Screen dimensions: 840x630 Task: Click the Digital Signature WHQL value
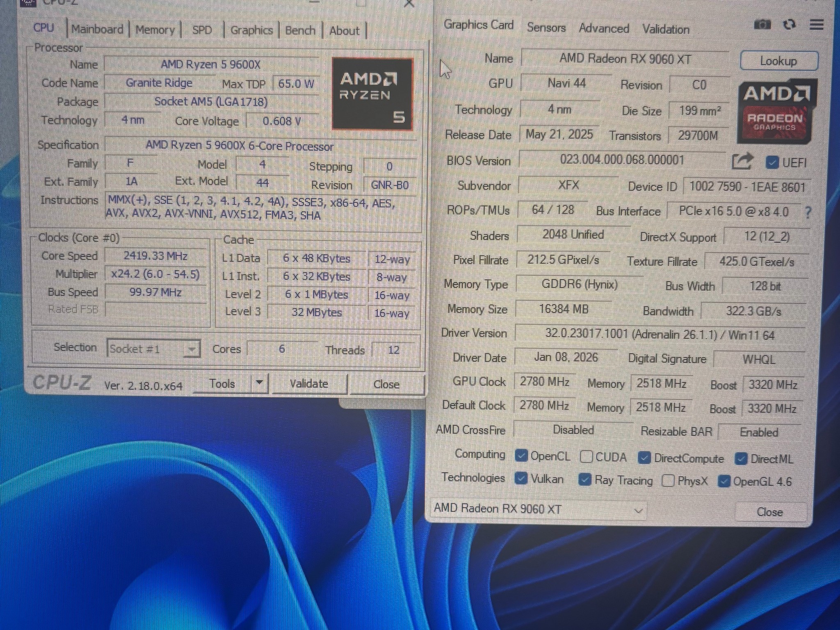(x=759, y=360)
